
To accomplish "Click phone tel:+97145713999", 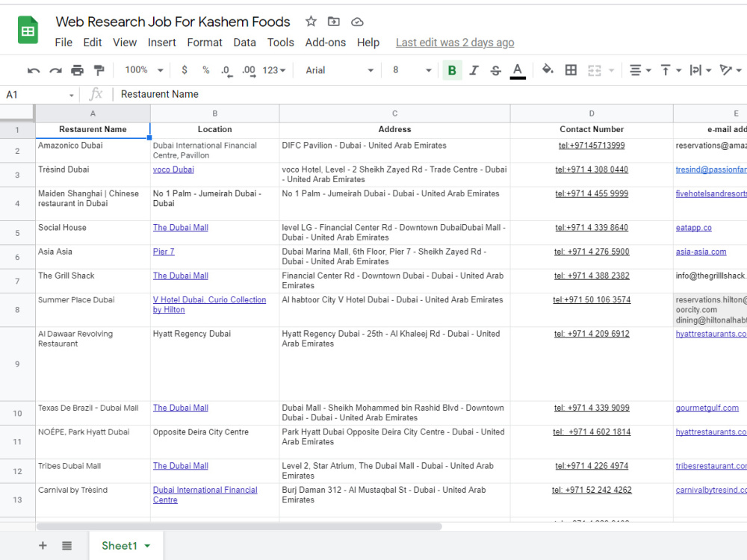I will (592, 146).
